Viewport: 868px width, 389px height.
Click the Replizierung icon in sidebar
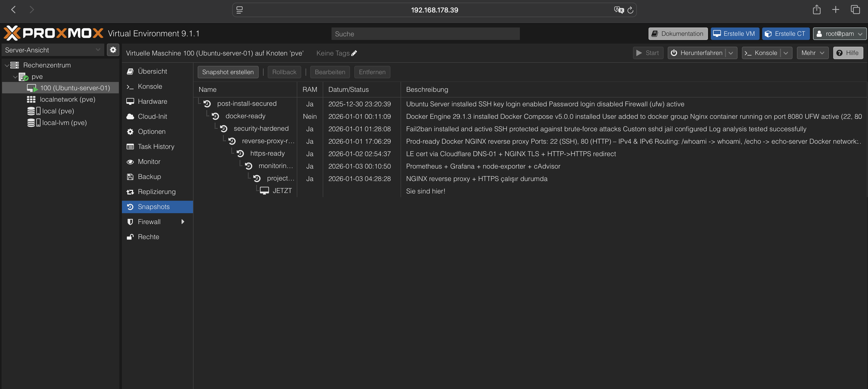[x=130, y=192]
